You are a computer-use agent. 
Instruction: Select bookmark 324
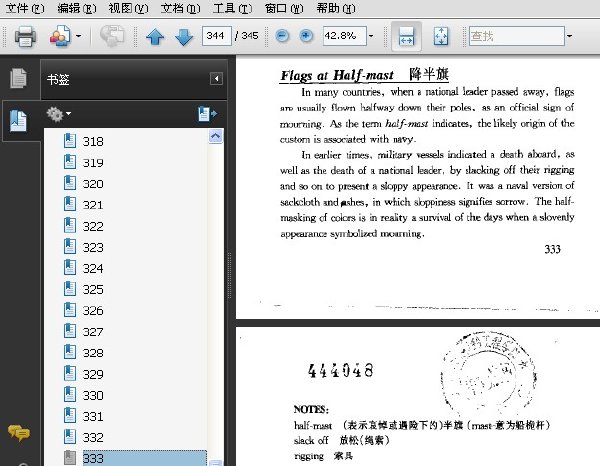pyautogui.click(x=93, y=269)
